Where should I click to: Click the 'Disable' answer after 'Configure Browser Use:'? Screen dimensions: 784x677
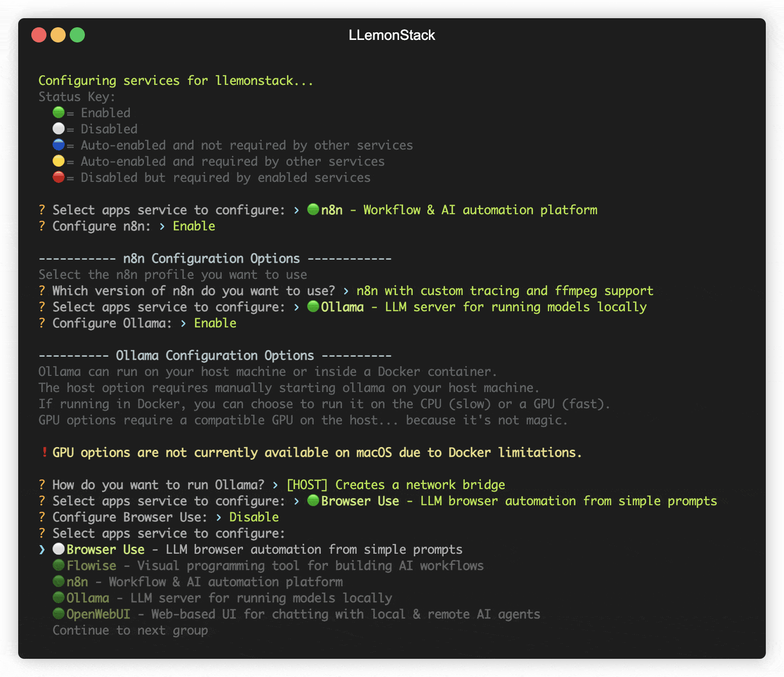click(x=254, y=517)
